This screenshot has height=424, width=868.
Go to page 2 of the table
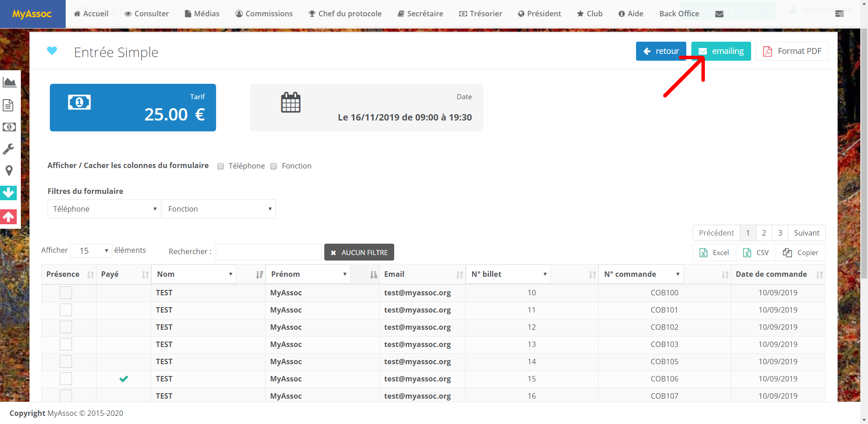[x=764, y=233]
